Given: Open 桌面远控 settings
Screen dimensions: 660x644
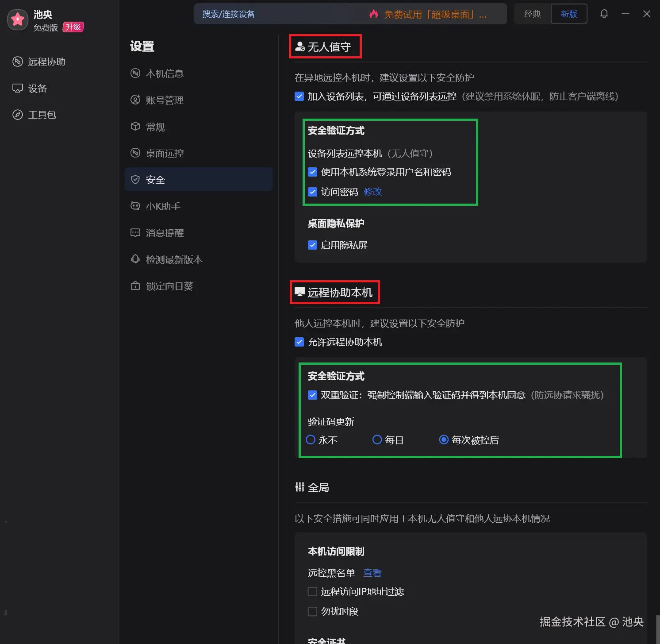Looking at the screenshot, I should pos(165,153).
